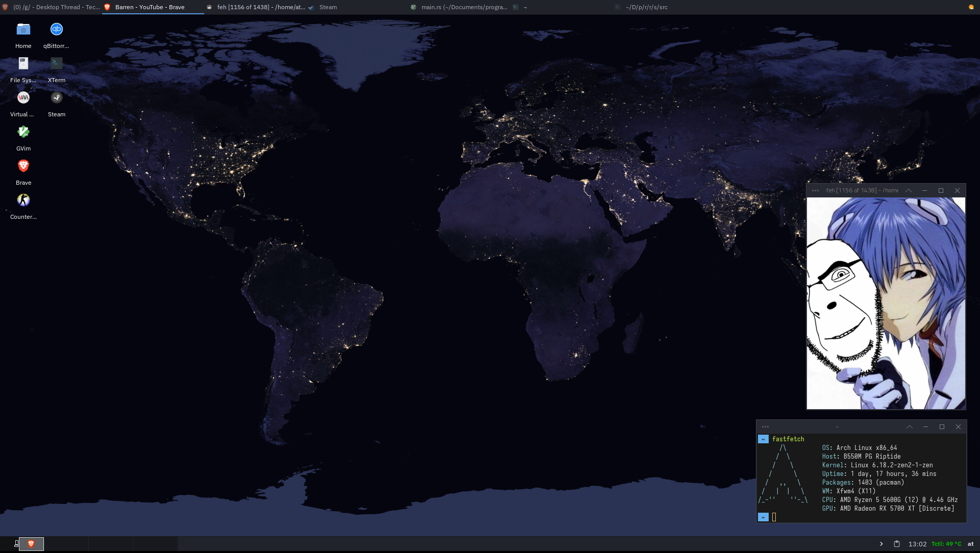
Task: Open the feh window menu dots
Action: [815, 190]
